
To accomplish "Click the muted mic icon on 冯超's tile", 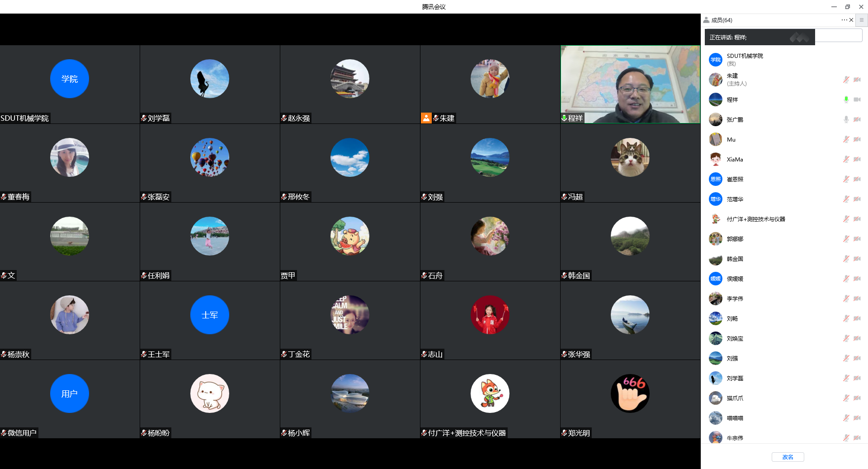I will [564, 197].
